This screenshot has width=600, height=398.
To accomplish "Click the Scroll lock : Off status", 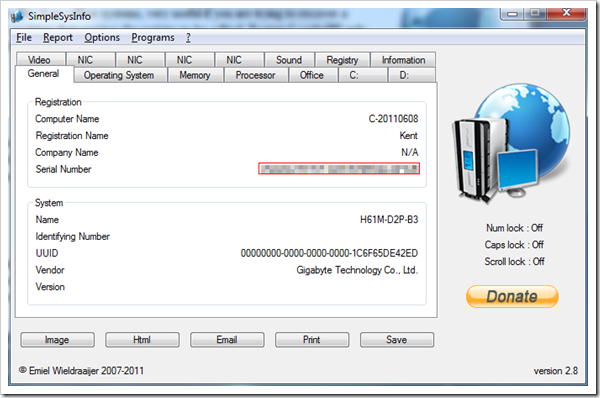I will [x=514, y=262].
